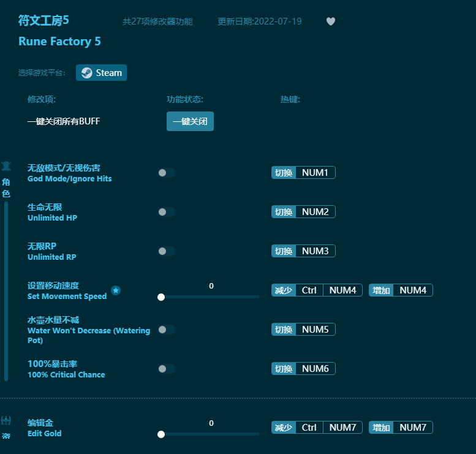Click the 一键关闭 button
The height and width of the screenshot is (454, 476).
(x=190, y=121)
